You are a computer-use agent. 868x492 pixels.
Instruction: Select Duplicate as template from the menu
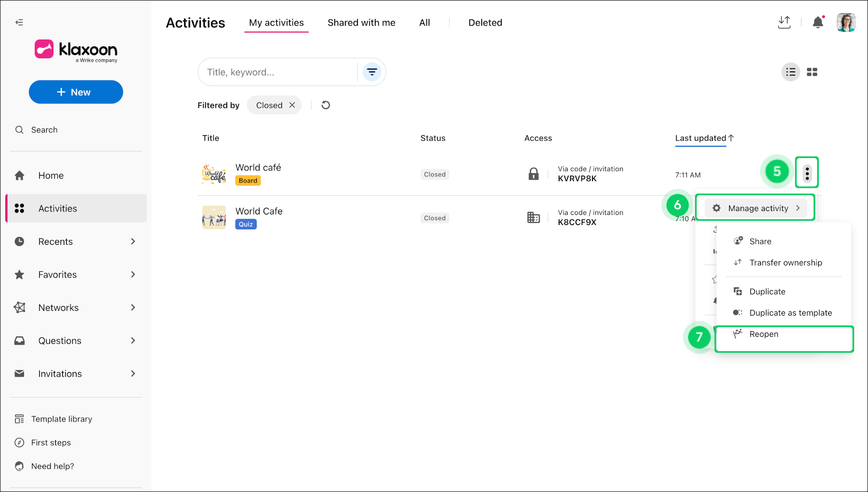click(790, 312)
